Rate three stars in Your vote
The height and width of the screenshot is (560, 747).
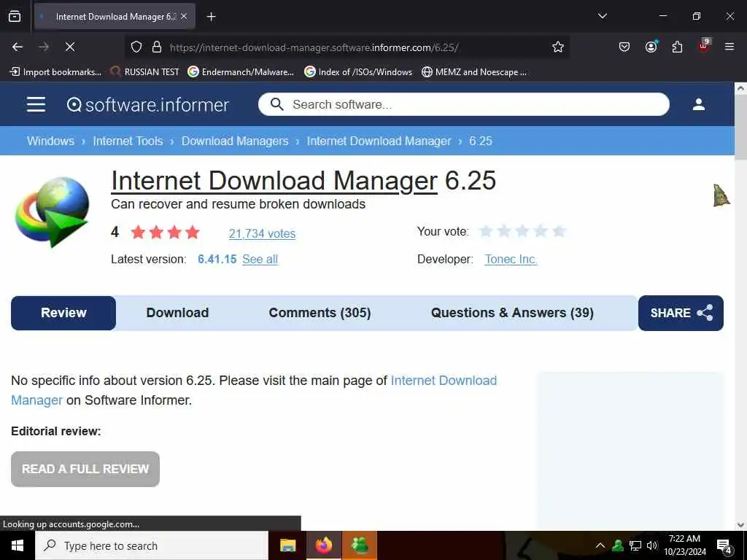(522, 231)
